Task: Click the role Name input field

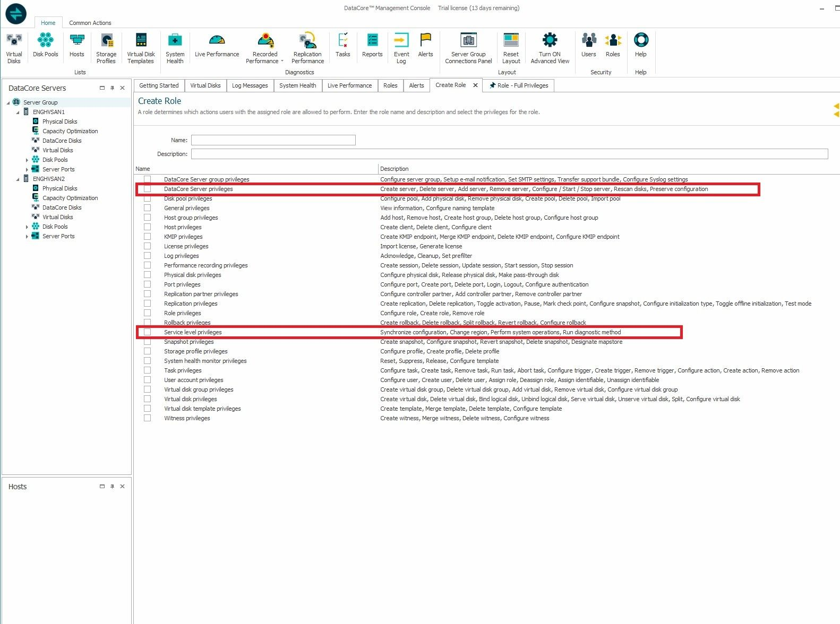Action: point(273,140)
